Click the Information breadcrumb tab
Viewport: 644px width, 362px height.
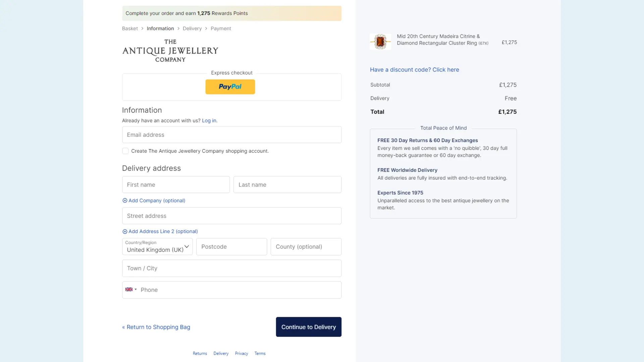click(160, 28)
